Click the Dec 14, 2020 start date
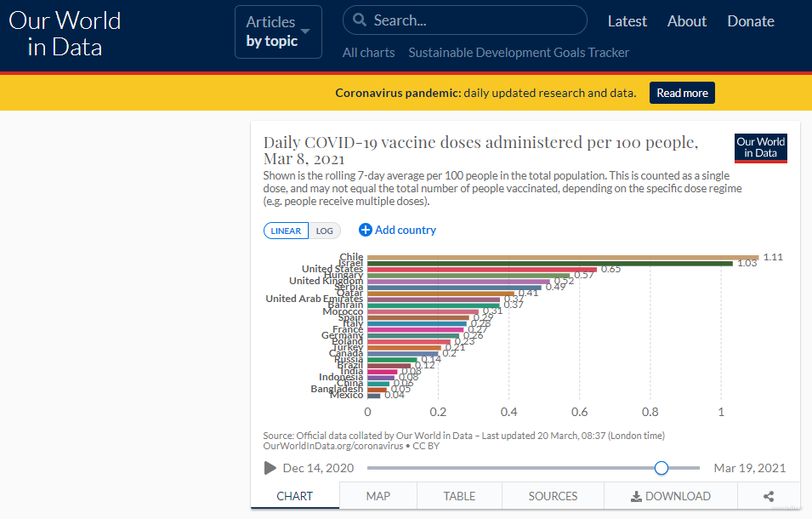Image resolution: width=812 pixels, height=519 pixels. click(318, 468)
